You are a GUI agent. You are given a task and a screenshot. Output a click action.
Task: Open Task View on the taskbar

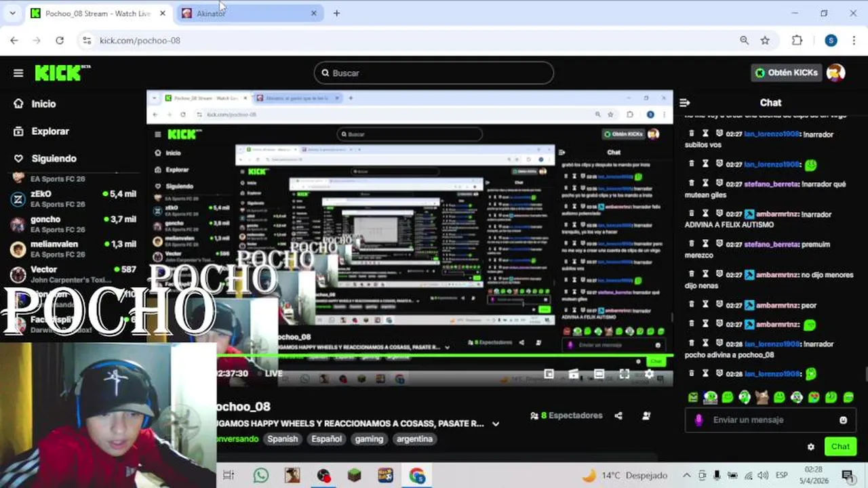(x=229, y=476)
